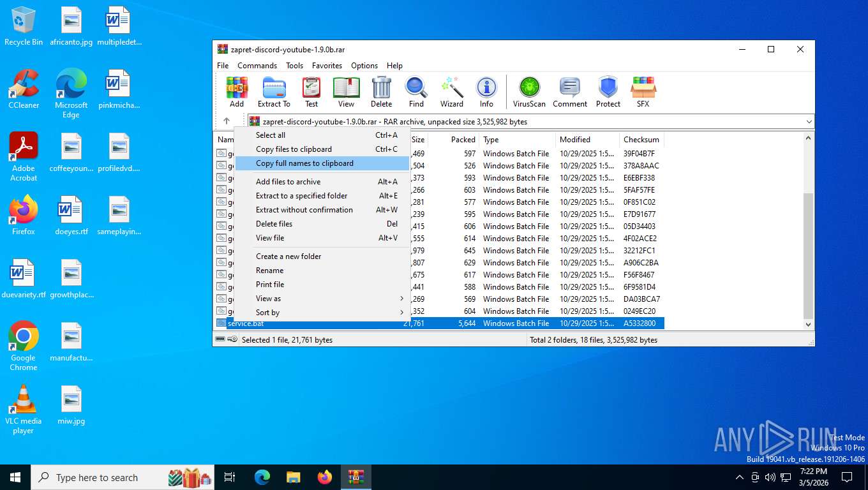Viewport: 868px width, 490px height.
Task: Click the Windows Start button
Action: 15,477
